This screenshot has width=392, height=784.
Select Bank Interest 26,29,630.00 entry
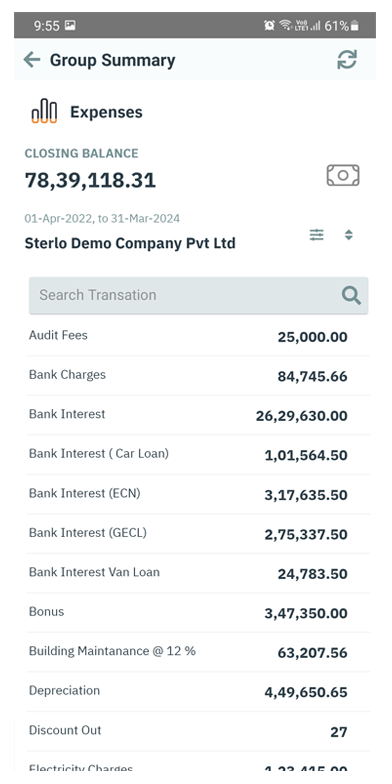point(198,415)
